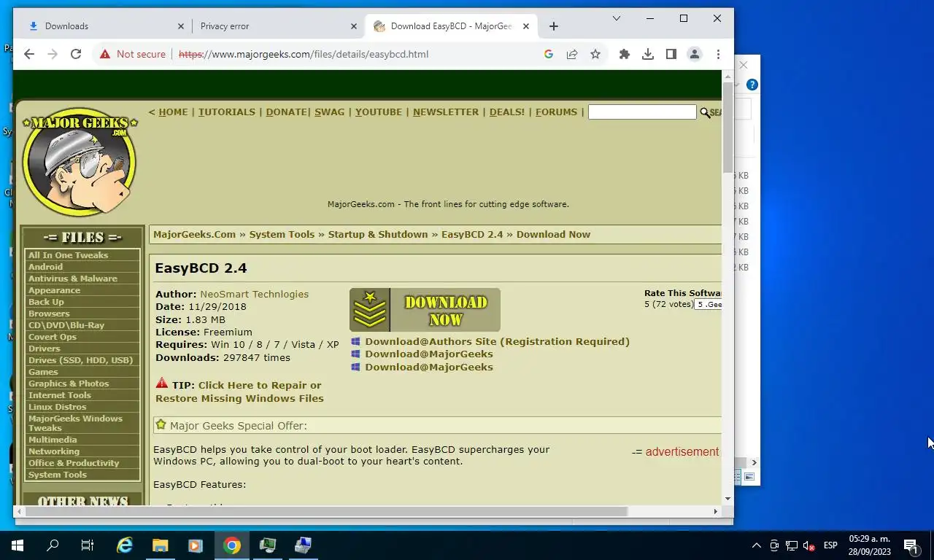The width and height of the screenshot is (934, 560).
Task: Open DEALS! in site navigation
Action: point(507,112)
